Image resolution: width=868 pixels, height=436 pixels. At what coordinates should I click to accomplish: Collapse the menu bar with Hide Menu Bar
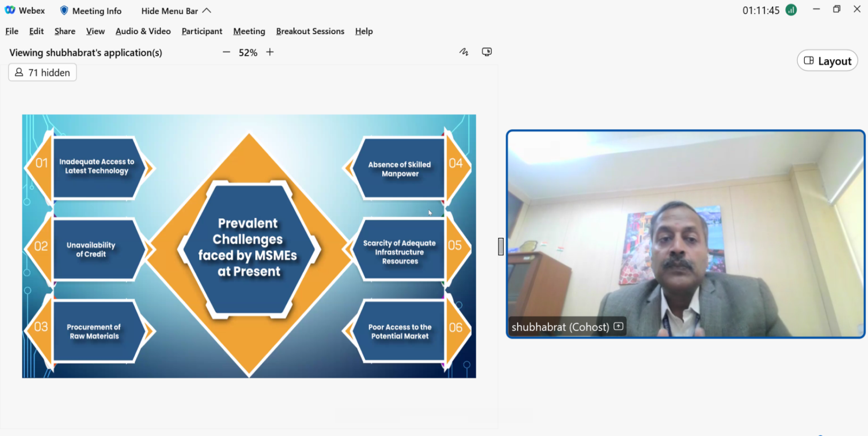point(176,11)
